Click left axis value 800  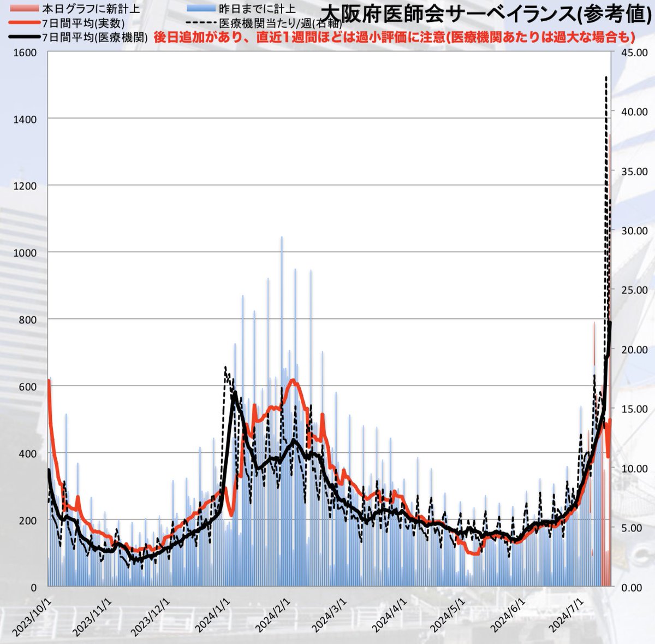[x=28, y=320]
